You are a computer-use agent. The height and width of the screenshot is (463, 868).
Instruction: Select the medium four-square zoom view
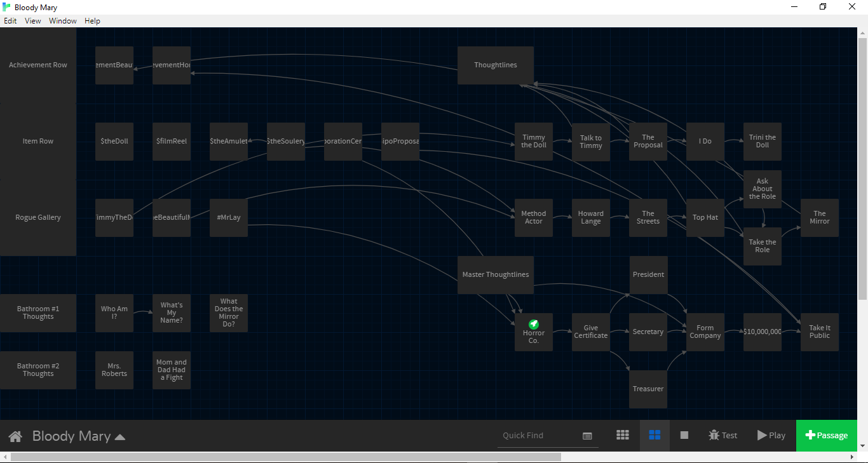coord(654,435)
